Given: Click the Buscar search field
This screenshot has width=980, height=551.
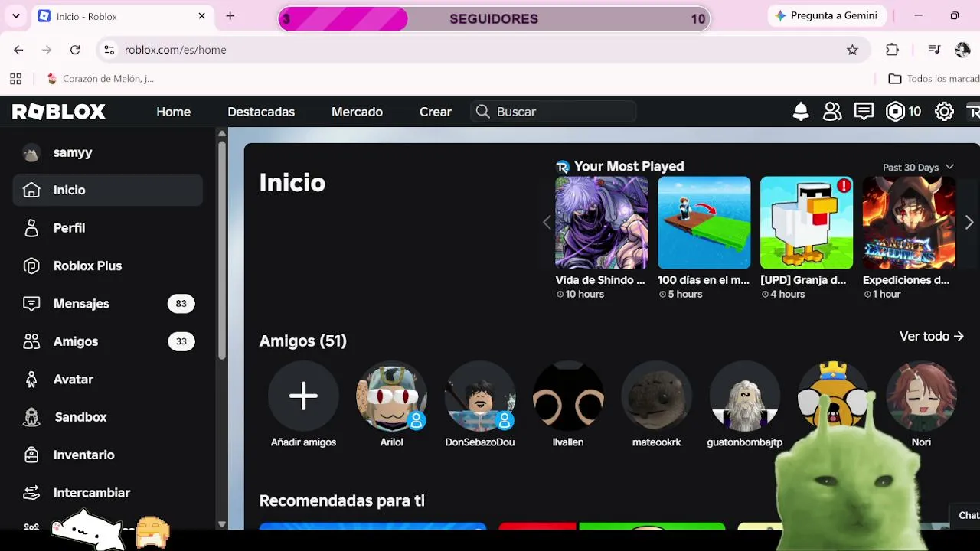Looking at the screenshot, I should pyautogui.click(x=554, y=112).
